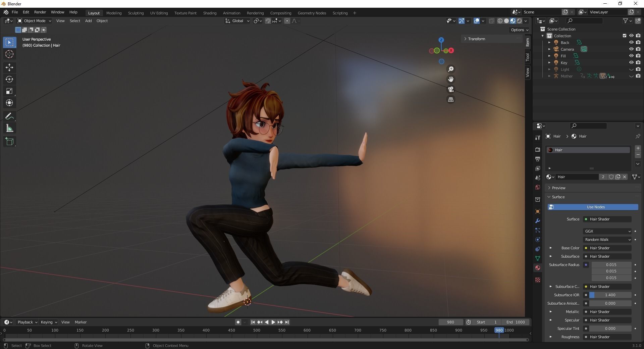Add a new workspace with plus button

(x=355, y=13)
